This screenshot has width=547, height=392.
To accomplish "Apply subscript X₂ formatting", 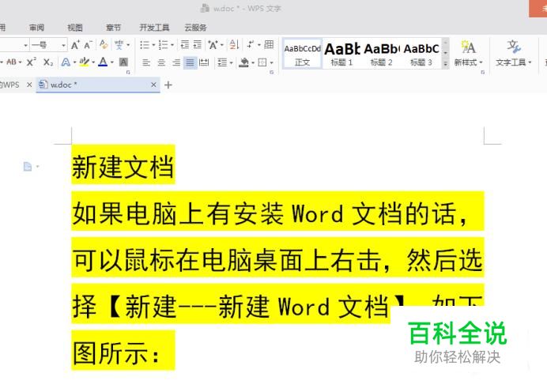I will (x=48, y=62).
